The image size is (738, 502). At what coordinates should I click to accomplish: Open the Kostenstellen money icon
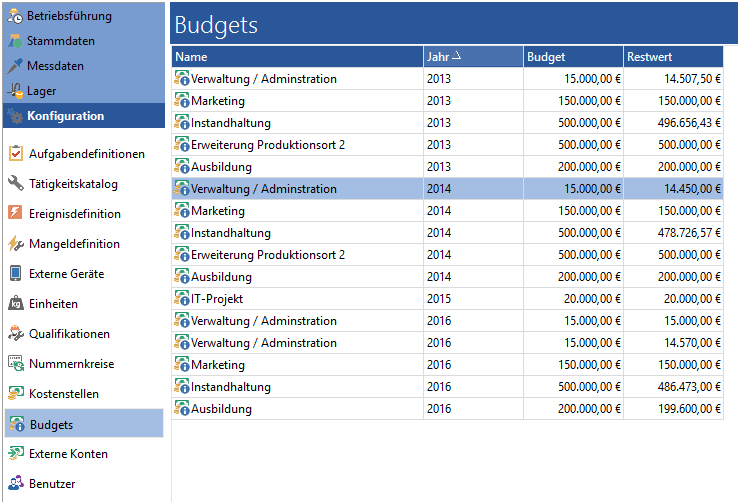click(16, 393)
